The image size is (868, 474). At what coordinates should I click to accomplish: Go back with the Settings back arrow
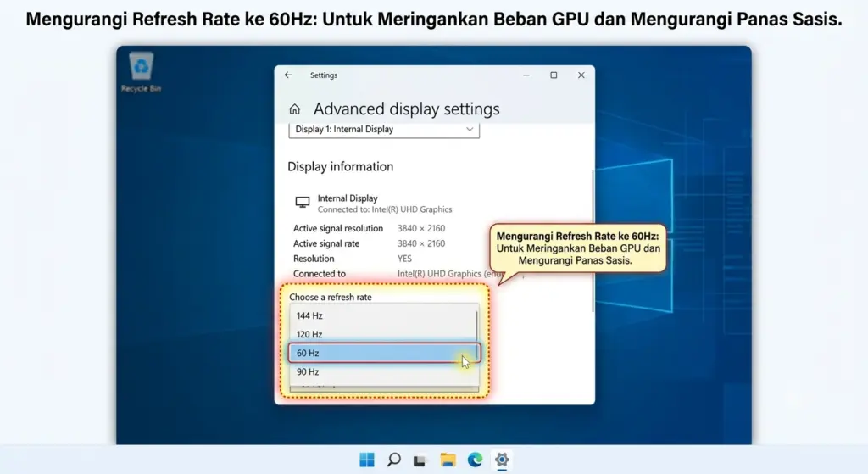coord(288,75)
